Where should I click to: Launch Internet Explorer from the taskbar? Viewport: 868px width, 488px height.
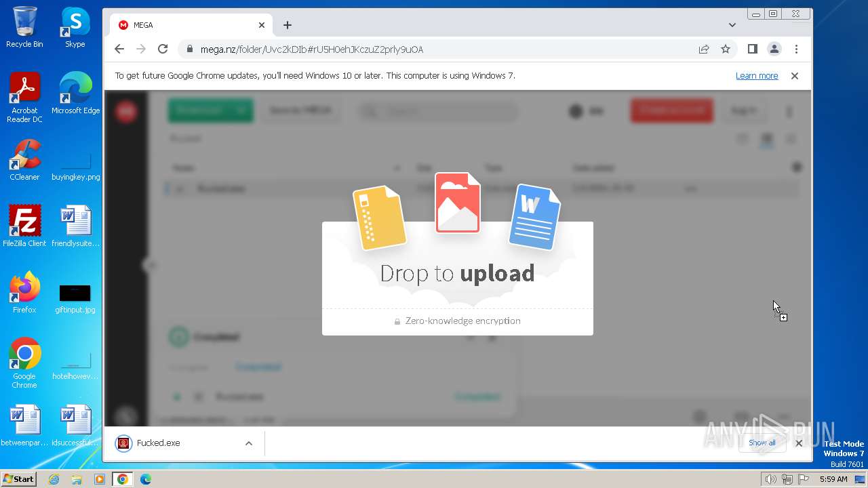[x=54, y=479]
